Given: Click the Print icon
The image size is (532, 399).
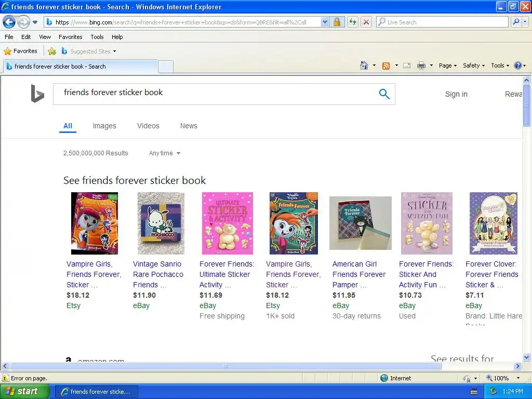Looking at the screenshot, I should click(421, 65).
